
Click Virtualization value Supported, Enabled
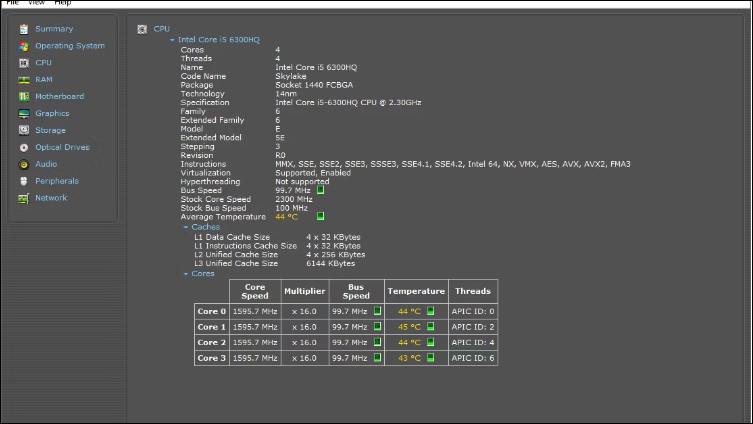click(313, 172)
